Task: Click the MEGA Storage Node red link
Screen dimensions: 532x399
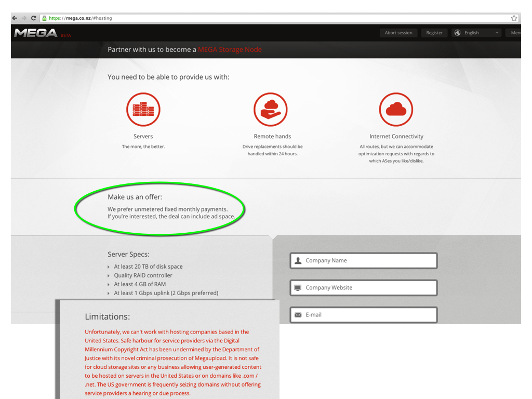Action: pyautogui.click(x=230, y=49)
